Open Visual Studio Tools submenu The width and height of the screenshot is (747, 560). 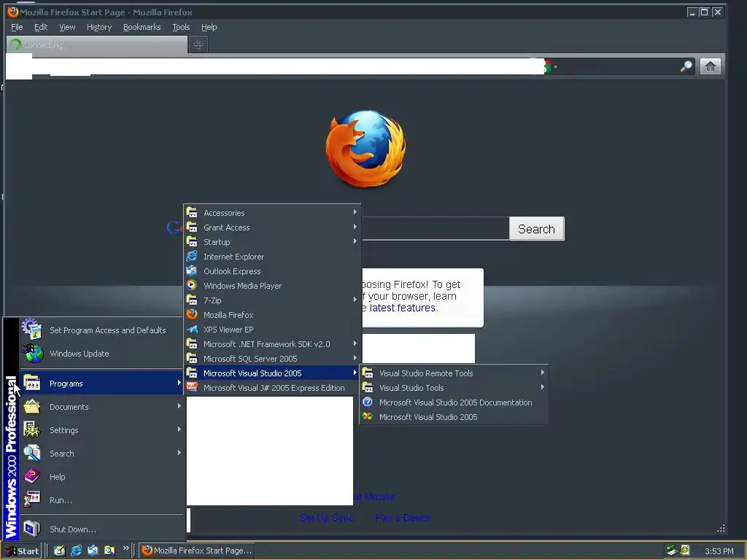point(454,388)
